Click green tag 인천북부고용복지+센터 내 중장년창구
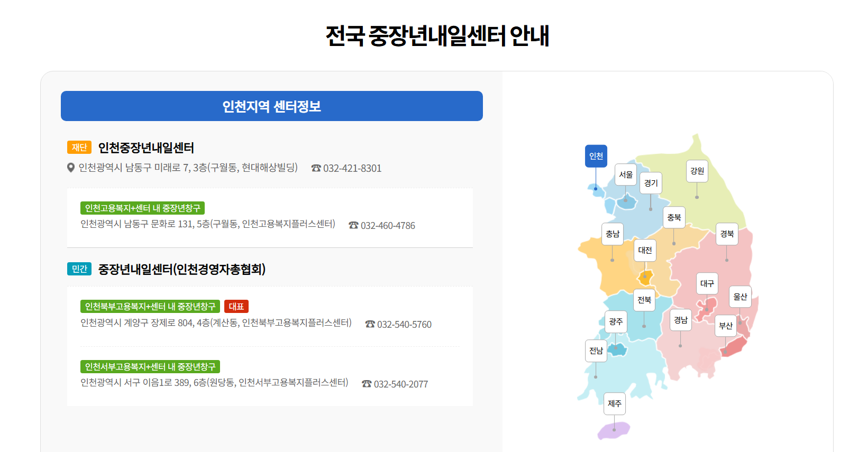Viewport: 868px width, 452px height. point(150,307)
